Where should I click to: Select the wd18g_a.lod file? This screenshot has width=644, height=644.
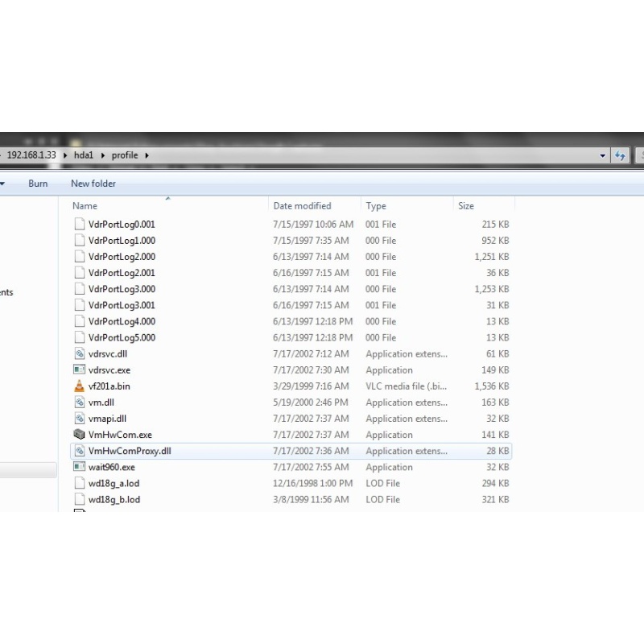pyautogui.click(x=114, y=483)
